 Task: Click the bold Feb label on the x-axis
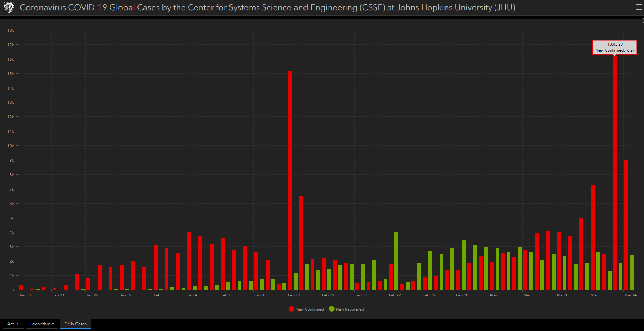click(x=157, y=295)
